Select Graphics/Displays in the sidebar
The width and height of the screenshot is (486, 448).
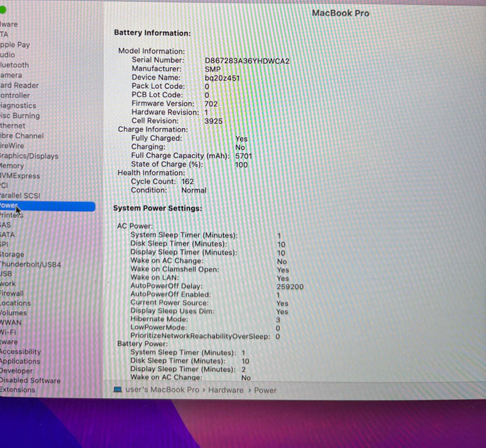pyautogui.click(x=29, y=156)
